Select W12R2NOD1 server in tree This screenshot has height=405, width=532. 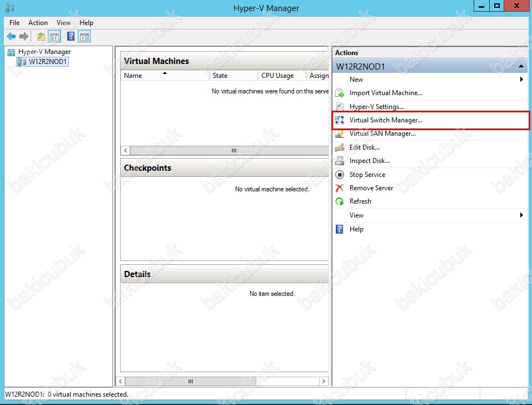pyautogui.click(x=47, y=62)
